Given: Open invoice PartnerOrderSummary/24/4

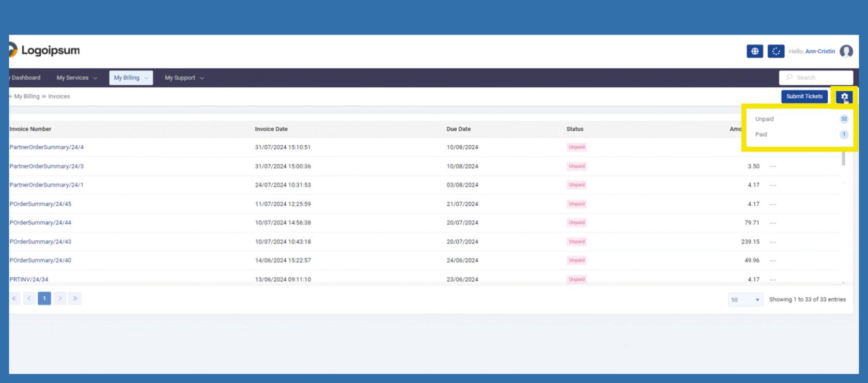Looking at the screenshot, I should [x=47, y=147].
